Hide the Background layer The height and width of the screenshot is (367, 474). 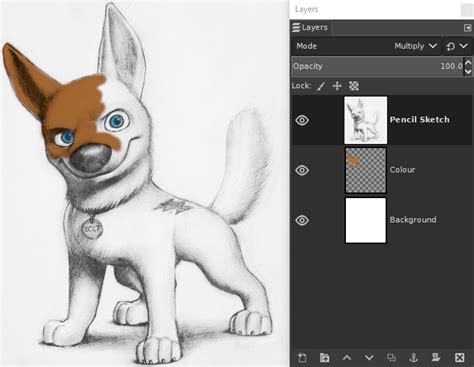pyautogui.click(x=302, y=220)
